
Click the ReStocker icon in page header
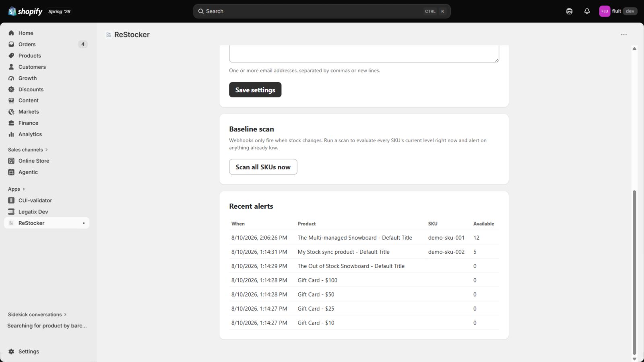click(109, 35)
